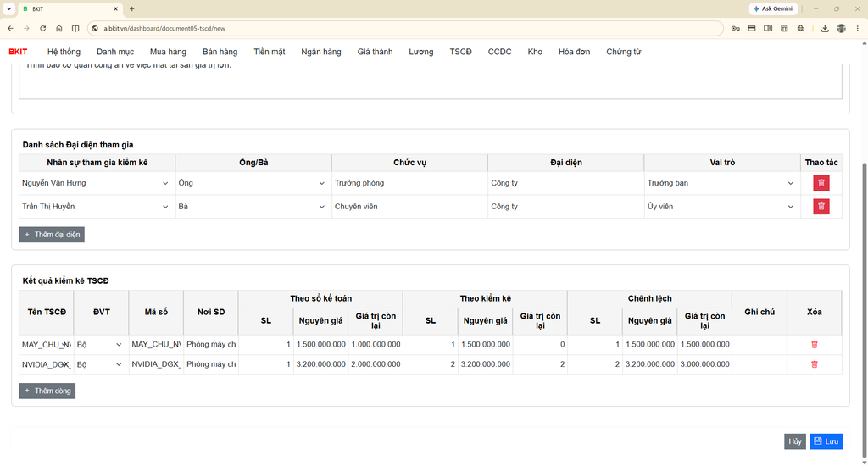Click Ghi chú cell of NVIDIA_DGX row

click(759, 364)
